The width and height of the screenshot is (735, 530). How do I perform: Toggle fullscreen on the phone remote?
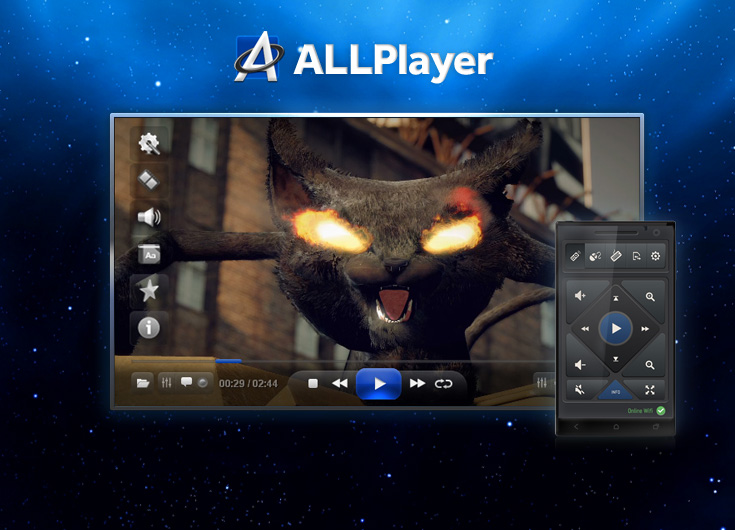[x=650, y=389]
